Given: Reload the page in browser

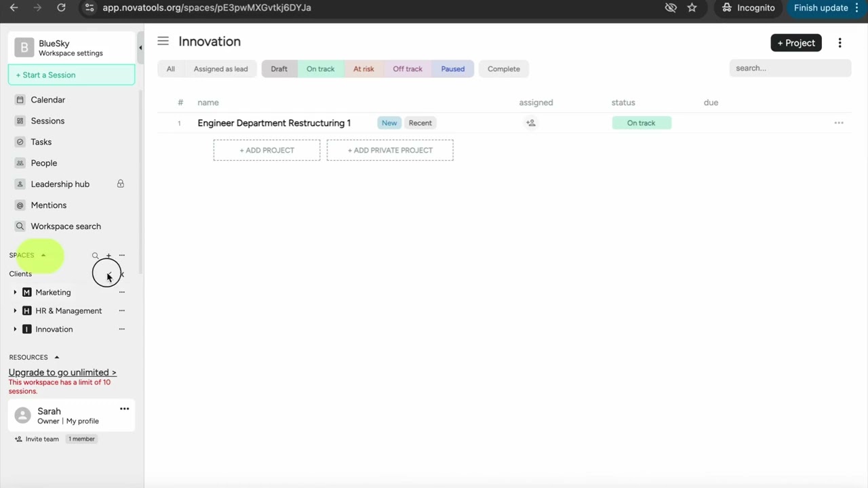Looking at the screenshot, I should (61, 7).
